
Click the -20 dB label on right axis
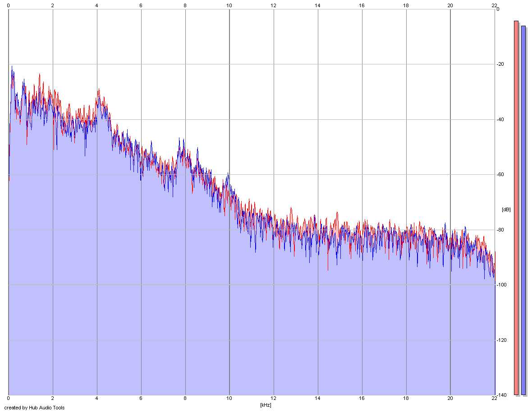(x=500, y=64)
